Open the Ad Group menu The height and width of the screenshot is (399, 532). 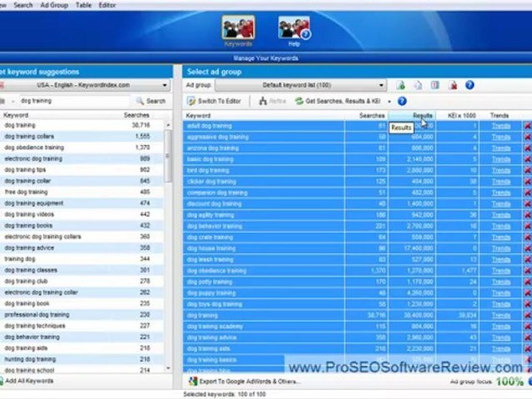click(x=54, y=5)
